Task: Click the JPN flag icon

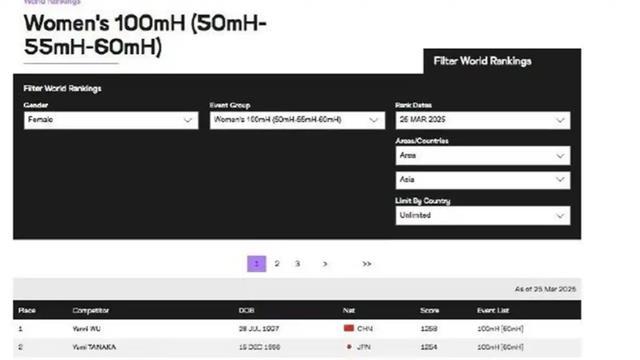Action: (x=349, y=347)
